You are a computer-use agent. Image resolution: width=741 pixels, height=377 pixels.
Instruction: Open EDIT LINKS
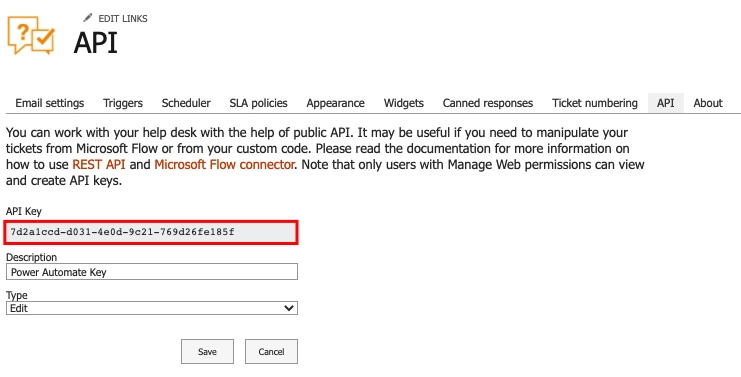tap(122, 18)
